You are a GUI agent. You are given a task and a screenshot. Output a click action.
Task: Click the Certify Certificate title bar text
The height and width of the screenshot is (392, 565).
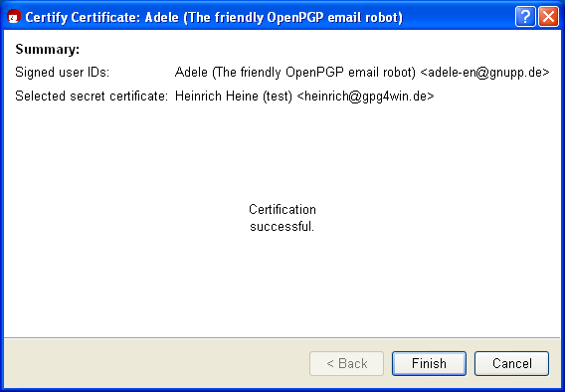coord(214,17)
